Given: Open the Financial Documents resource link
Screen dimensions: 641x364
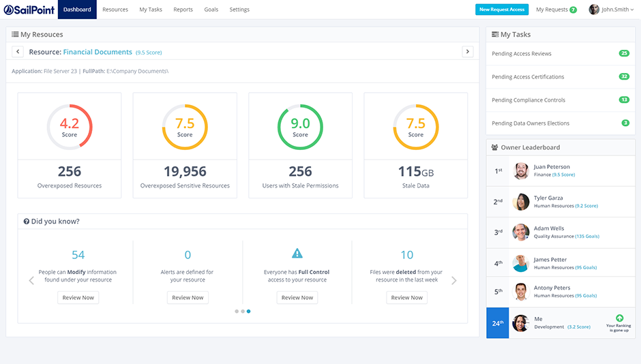Looking at the screenshot, I should [98, 52].
